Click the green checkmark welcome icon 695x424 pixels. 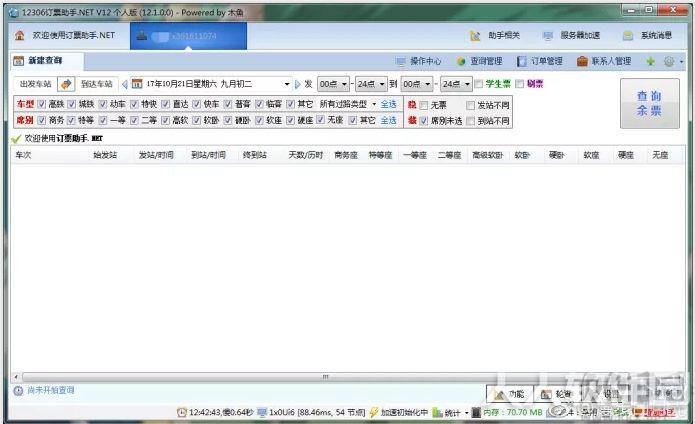(16, 139)
